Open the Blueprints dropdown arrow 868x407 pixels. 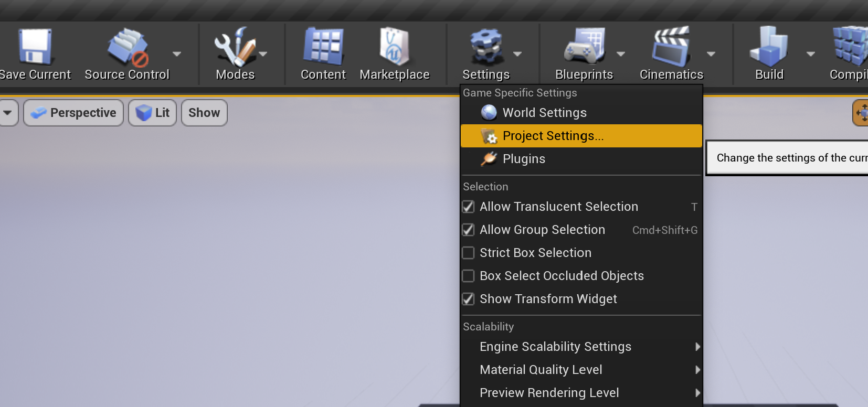[621, 54]
